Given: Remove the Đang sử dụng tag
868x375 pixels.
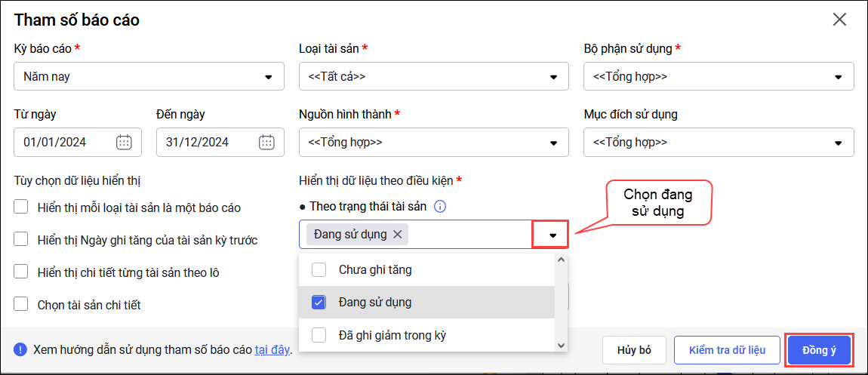Looking at the screenshot, I should click(x=398, y=235).
